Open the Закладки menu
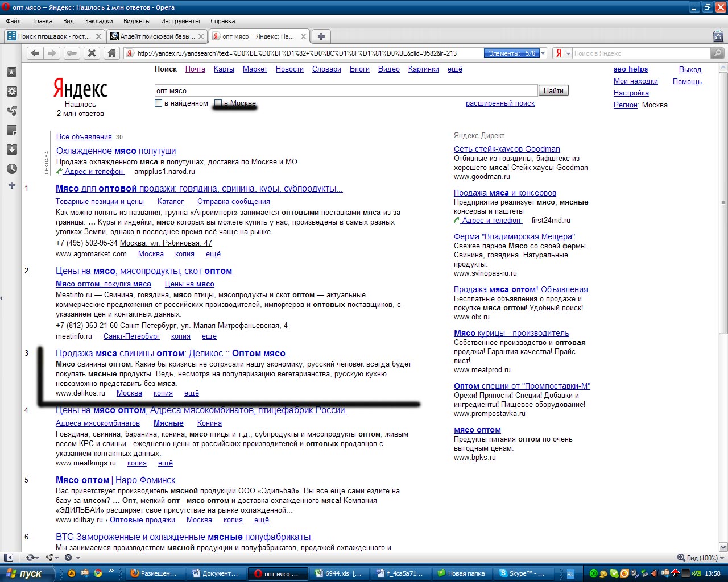728x582 pixels. coord(99,21)
